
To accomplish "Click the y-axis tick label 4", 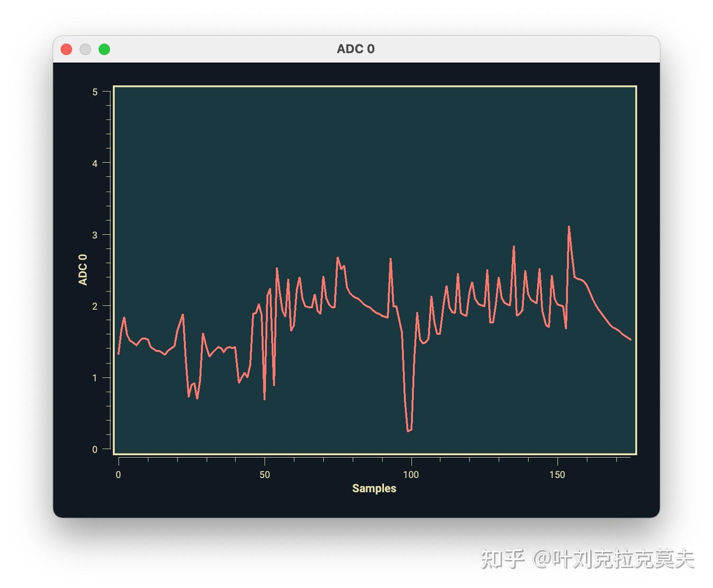I will coord(95,164).
